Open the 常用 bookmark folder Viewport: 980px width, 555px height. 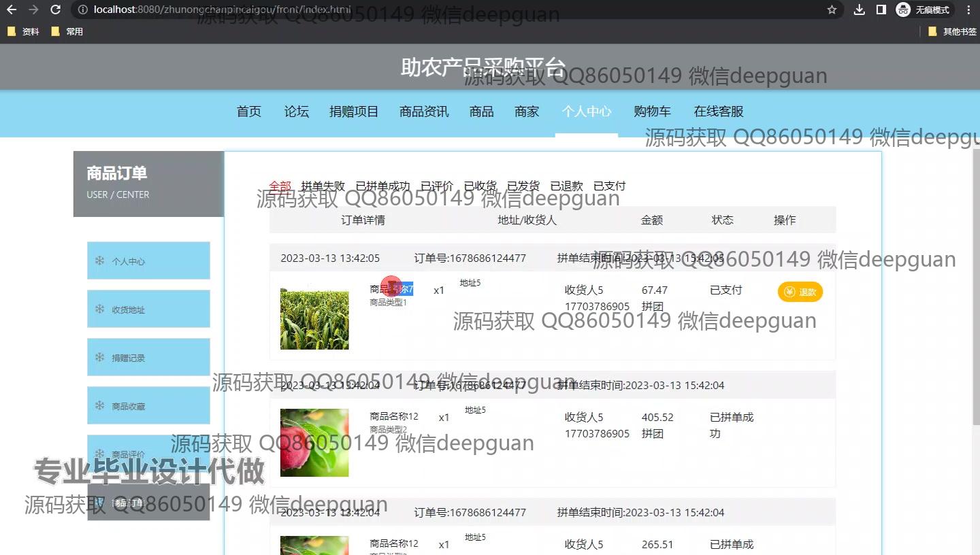tap(67, 31)
